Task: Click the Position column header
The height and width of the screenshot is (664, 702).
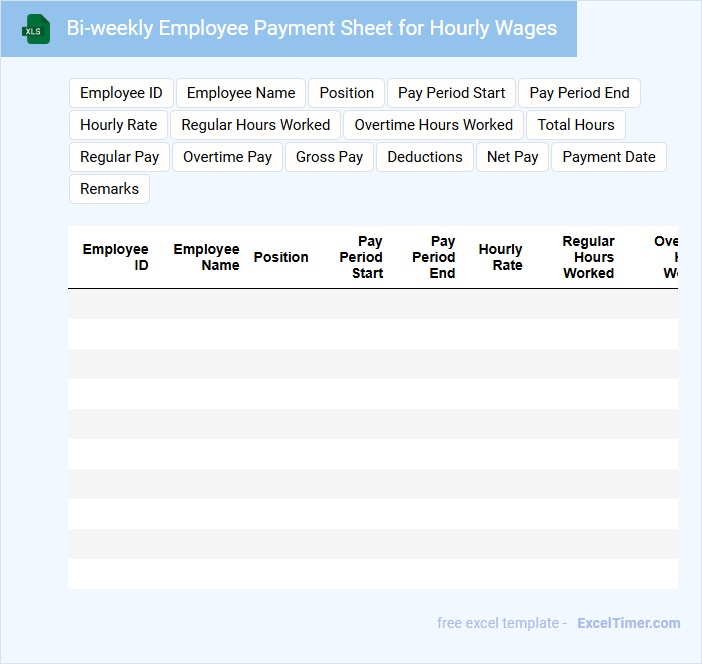Action: (281, 257)
